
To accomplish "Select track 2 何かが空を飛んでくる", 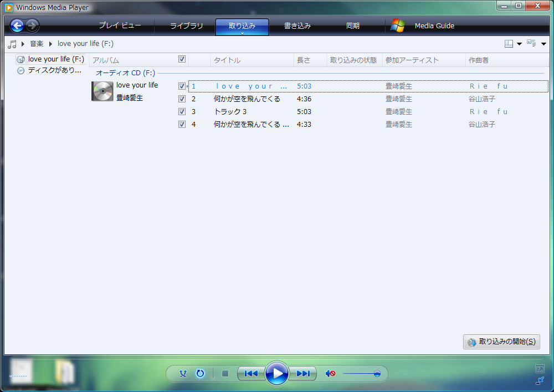I will [247, 99].
